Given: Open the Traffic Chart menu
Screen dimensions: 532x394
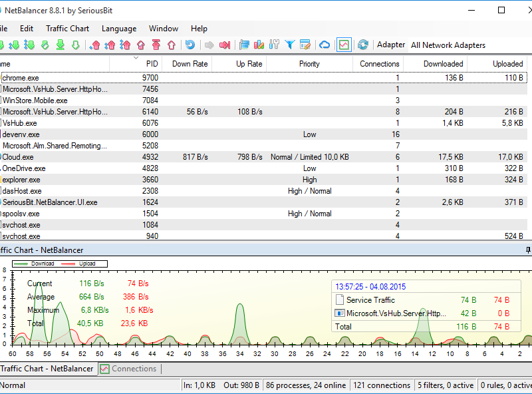Looking at the screenshot, I should click(x=68, y=29).
